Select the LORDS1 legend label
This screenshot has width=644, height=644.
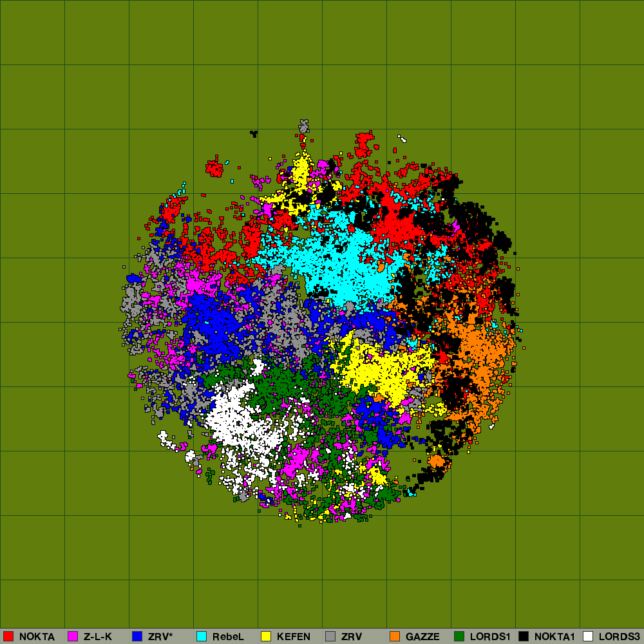[x=490, y=637]
